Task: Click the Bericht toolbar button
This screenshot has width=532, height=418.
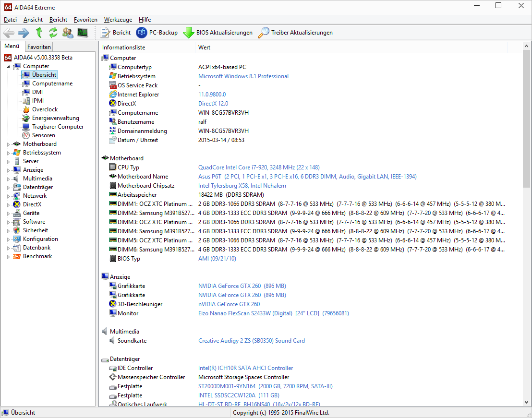Action: [115, 33]
